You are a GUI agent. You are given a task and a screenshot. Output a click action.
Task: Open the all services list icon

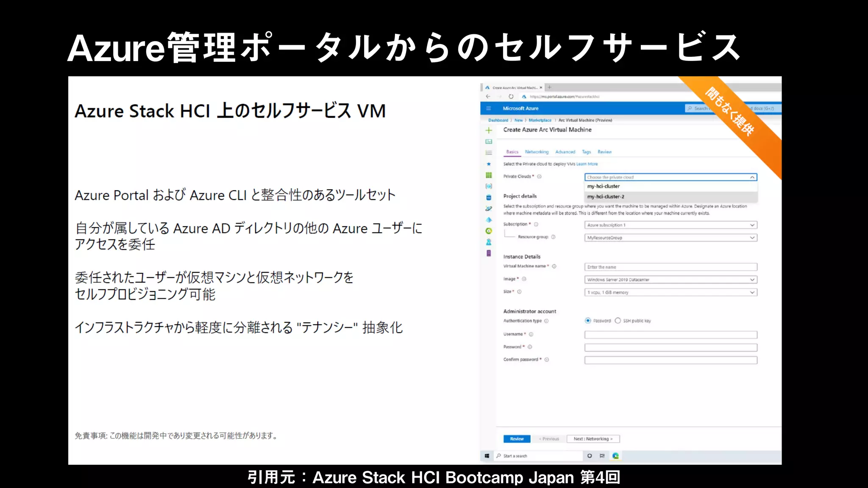click(x=489, y=152)
